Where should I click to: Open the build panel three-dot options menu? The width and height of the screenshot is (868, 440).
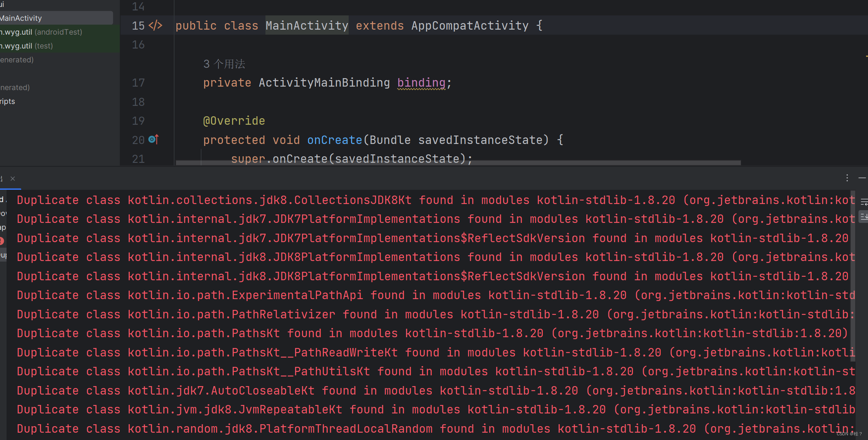[847, 178]
